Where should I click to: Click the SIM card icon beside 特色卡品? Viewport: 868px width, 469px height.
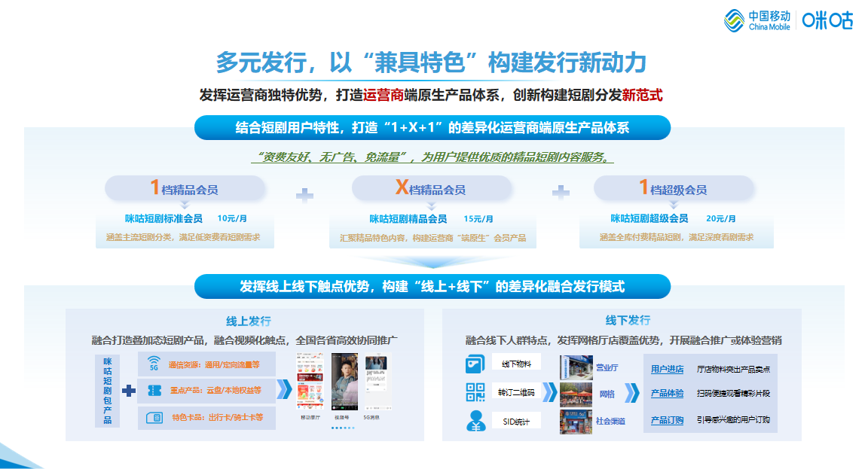click(x=154, y=418)
